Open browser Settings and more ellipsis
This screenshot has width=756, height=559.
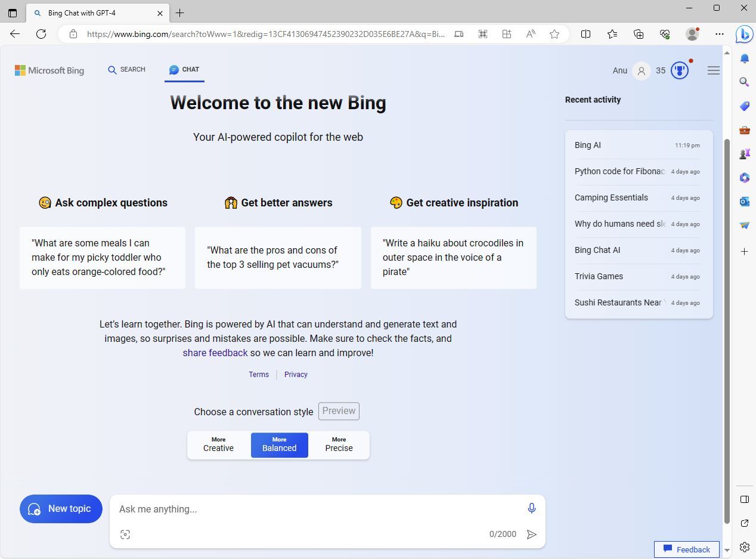pos(720,34)
